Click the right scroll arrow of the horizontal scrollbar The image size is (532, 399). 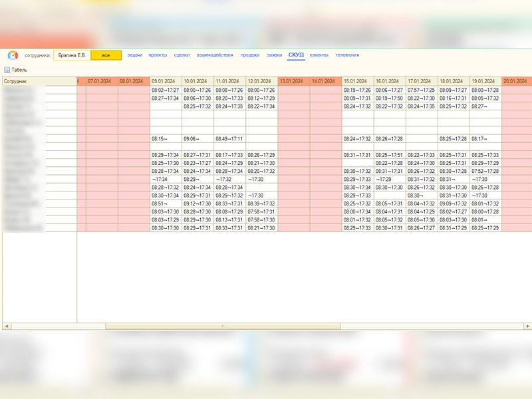tap(528, 327)
